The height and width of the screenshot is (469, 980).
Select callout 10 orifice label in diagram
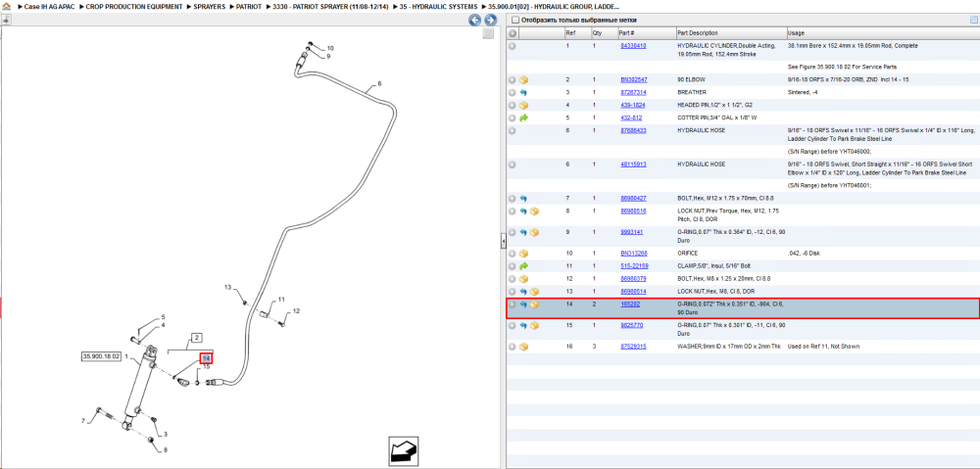tap(330, 48)
